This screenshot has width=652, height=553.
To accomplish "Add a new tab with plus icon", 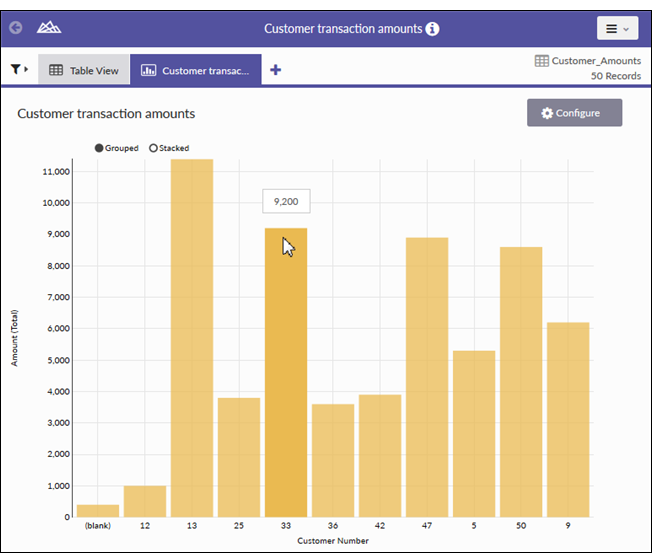I will click(x=276, y=70).
